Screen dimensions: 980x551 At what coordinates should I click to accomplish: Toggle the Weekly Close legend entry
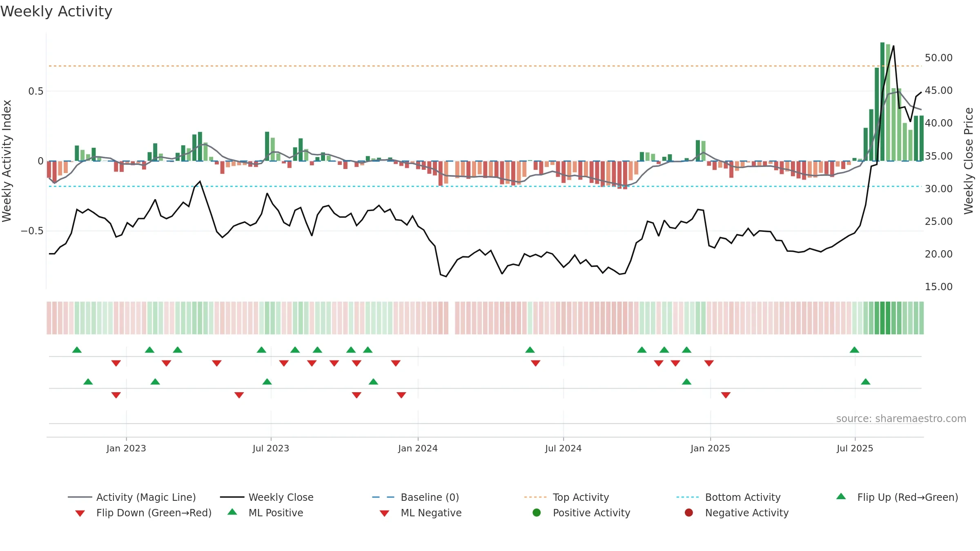[267, 497]
